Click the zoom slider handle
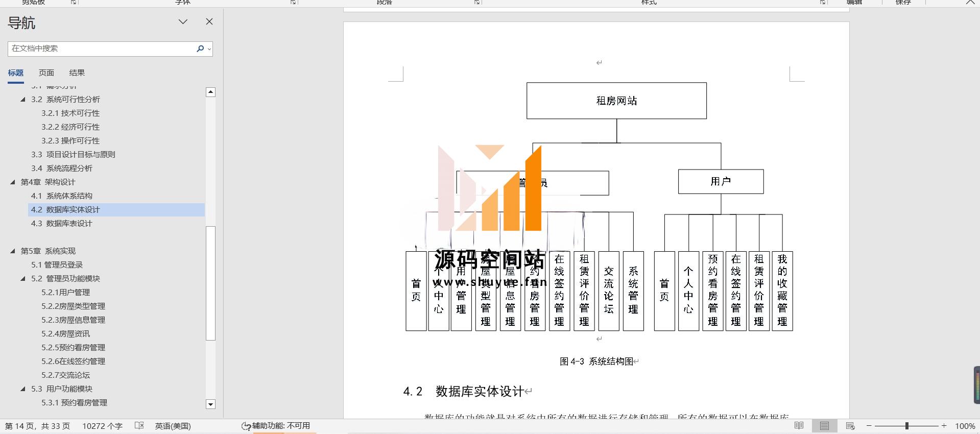The width and height of the screenshot is (980, 434). click(x=907, y=426)
